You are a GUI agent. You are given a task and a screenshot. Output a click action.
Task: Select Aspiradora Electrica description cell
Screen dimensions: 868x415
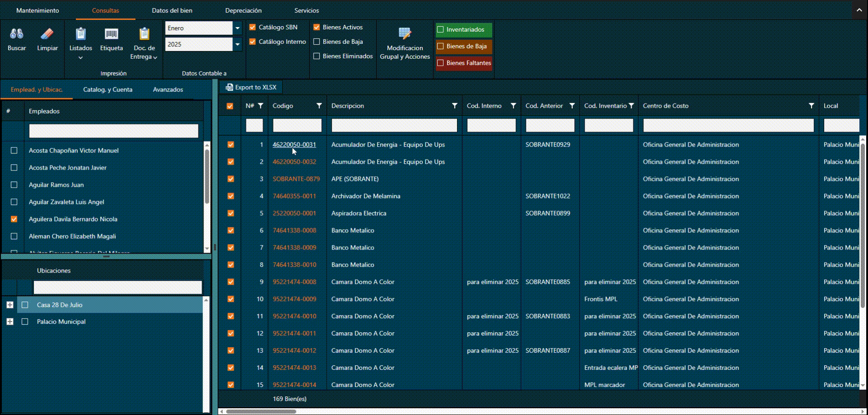pyautogui.click(x=359, y=213)
